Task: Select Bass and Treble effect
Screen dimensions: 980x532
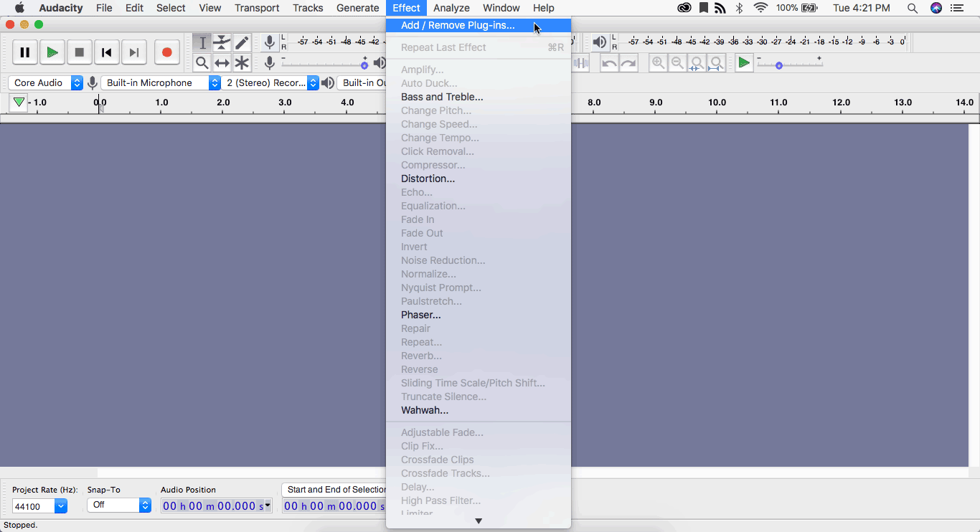Action: pyautogui.click(x=442, y=97)
